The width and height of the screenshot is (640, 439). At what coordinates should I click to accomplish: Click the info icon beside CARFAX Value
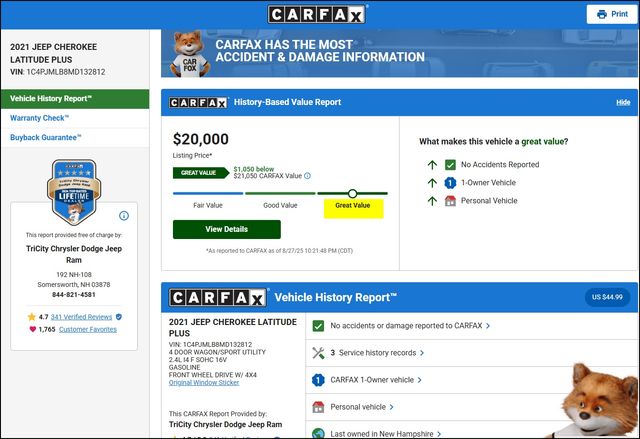coord(307,176)
